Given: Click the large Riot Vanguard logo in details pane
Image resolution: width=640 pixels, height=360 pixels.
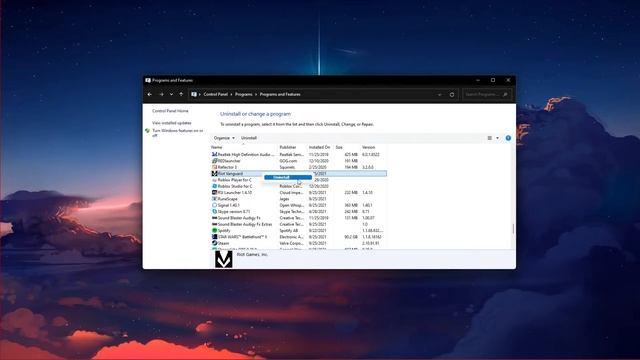Looking at the screenshot, I should click(x=224, y=259).
